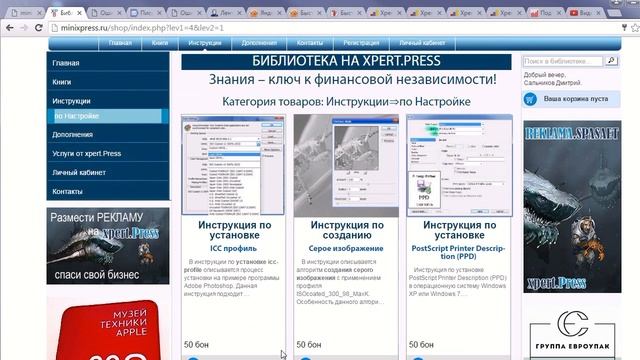Open the 'REKLAMA.SPASAET' shark banner
The image size is (640, 360).
pyautogui.click(x=572, y=207)
